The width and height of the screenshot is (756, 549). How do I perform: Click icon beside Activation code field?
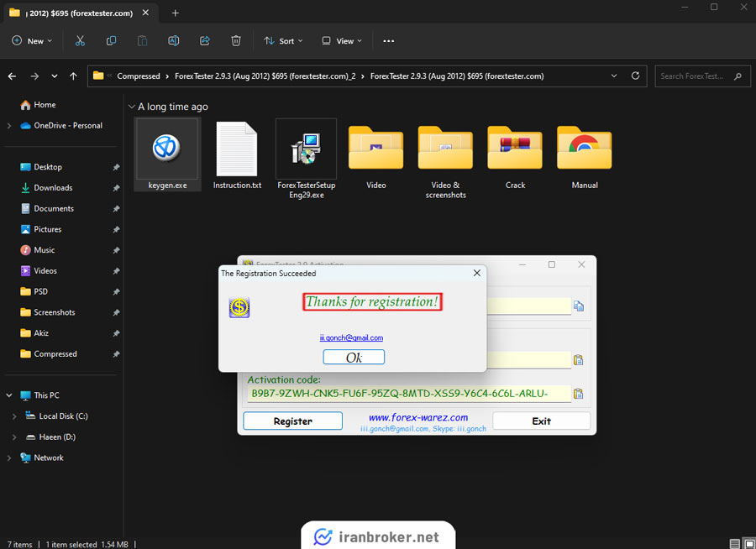[578, 394]
